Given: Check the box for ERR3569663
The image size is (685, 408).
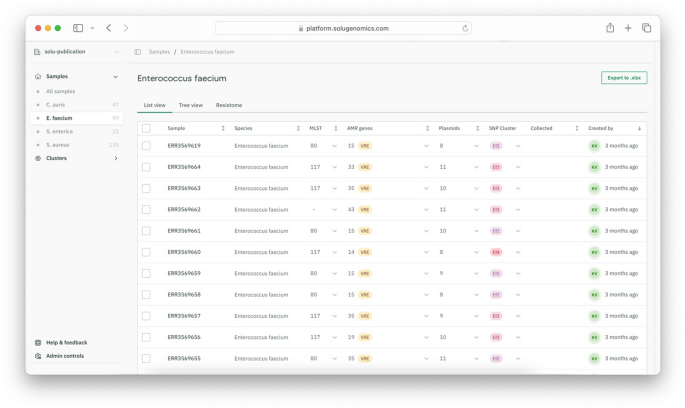Looking at the screenshot, I should click(x=146, y=188).
